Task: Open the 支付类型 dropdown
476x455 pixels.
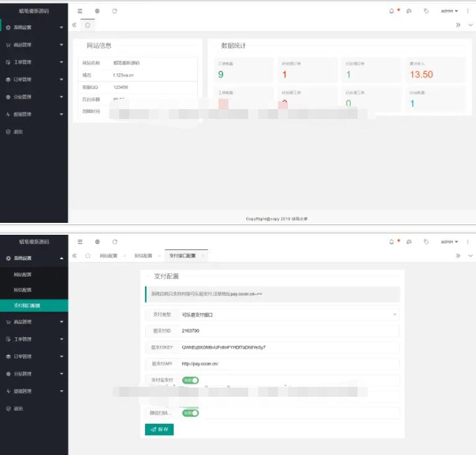Action: [289, 315]
